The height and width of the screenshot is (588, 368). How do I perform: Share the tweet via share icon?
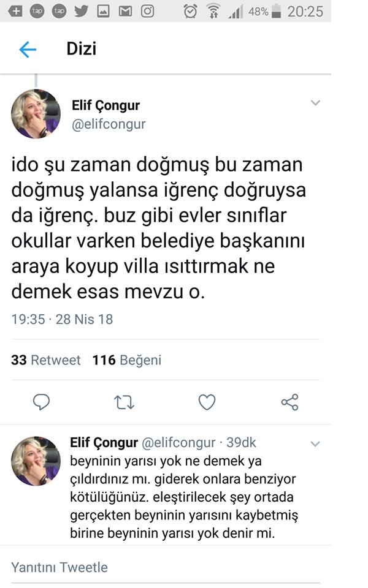tap(289, 402)
